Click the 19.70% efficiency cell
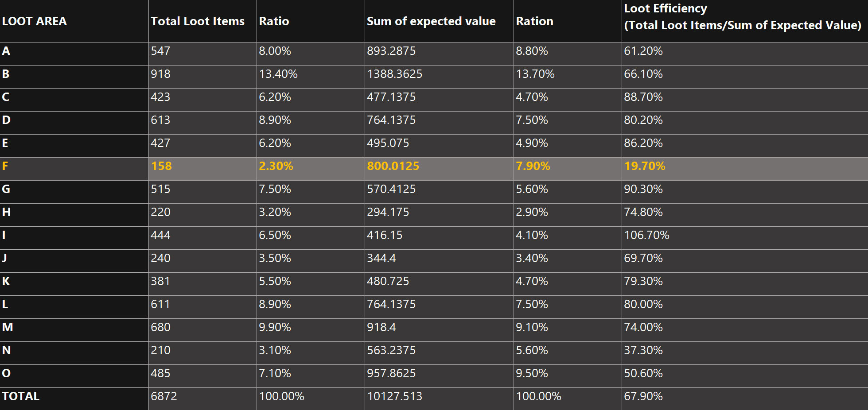 [x=645, y=166]
